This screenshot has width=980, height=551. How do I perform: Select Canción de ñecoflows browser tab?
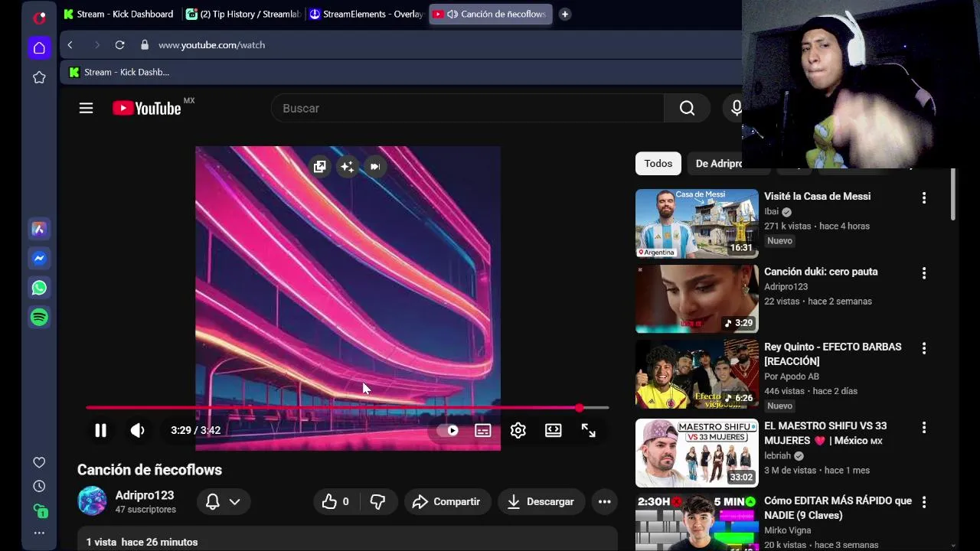click(491, 14)
